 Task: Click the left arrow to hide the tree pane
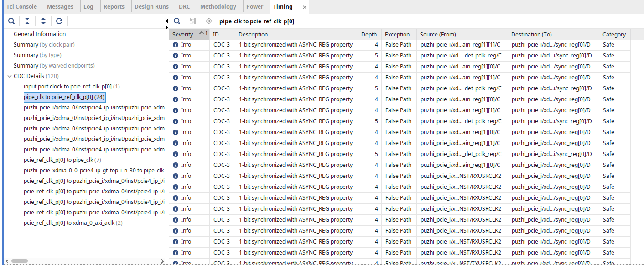point(166,21)
